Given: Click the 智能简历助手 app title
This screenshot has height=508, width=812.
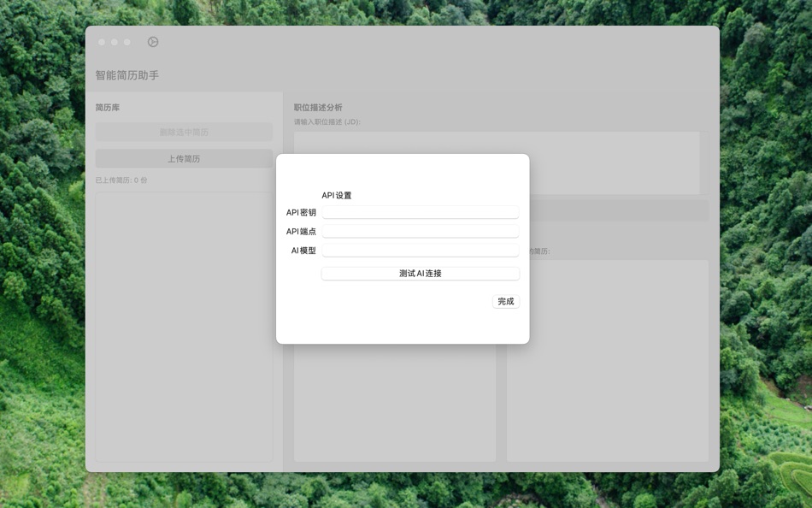Looking at the screenshot, I should [127, 75].
